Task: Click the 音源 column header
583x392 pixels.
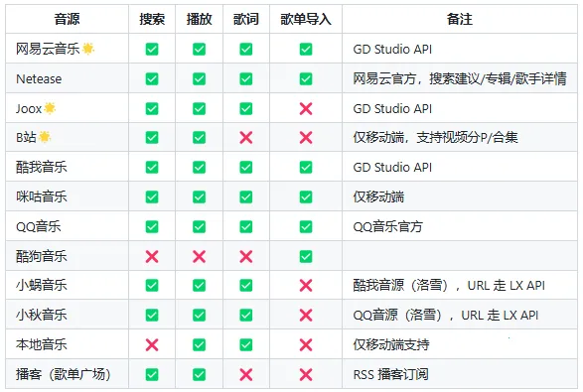Action: [67, 19]
